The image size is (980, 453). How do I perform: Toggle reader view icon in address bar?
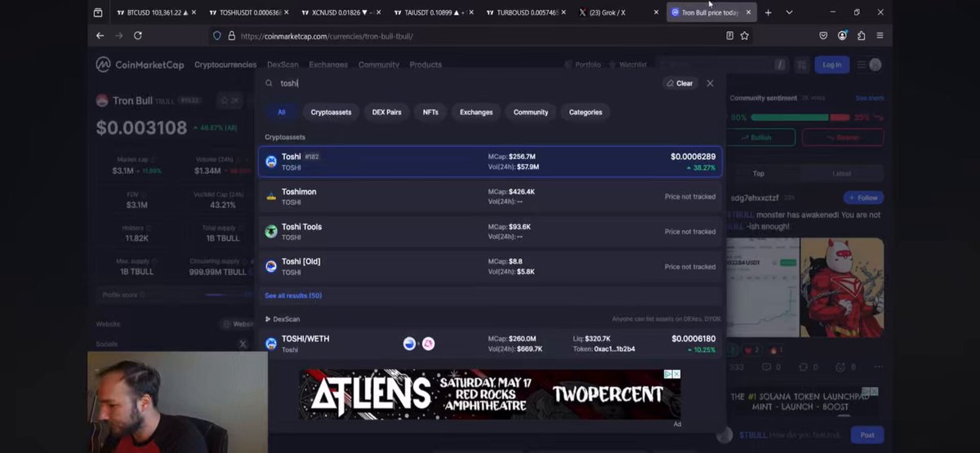[730, 36]
